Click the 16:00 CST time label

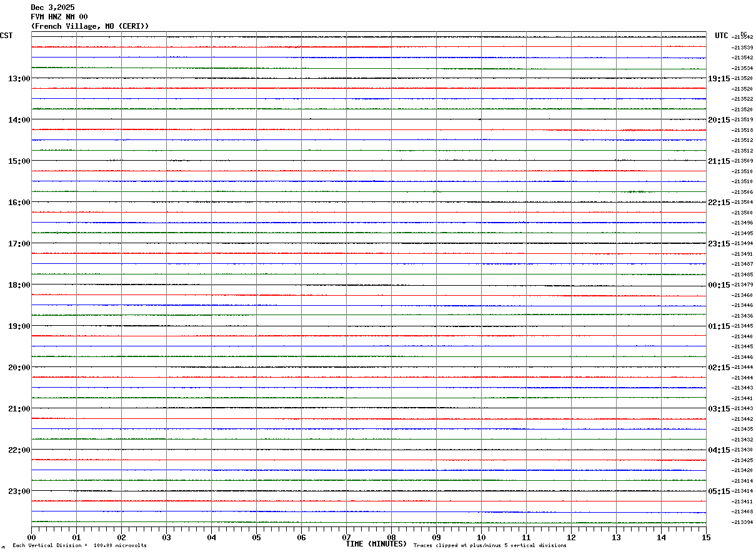click(x=19, y=203)
